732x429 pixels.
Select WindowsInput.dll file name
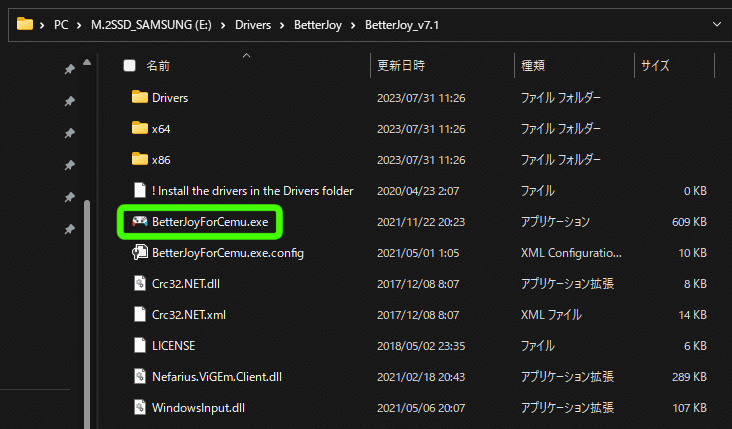click(198, 408)
